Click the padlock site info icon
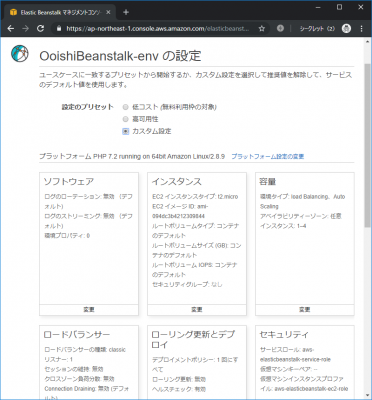 click(59, 29)
